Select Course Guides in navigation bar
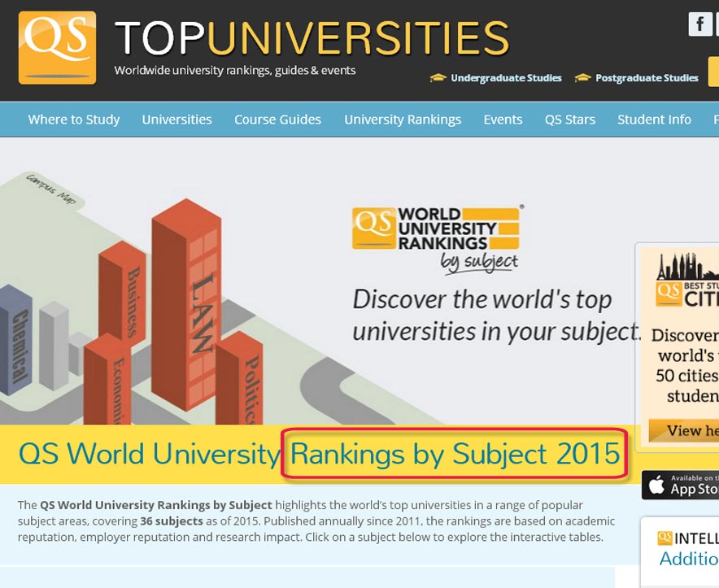Viewport: 719px width, 588px height. (277, 120)
